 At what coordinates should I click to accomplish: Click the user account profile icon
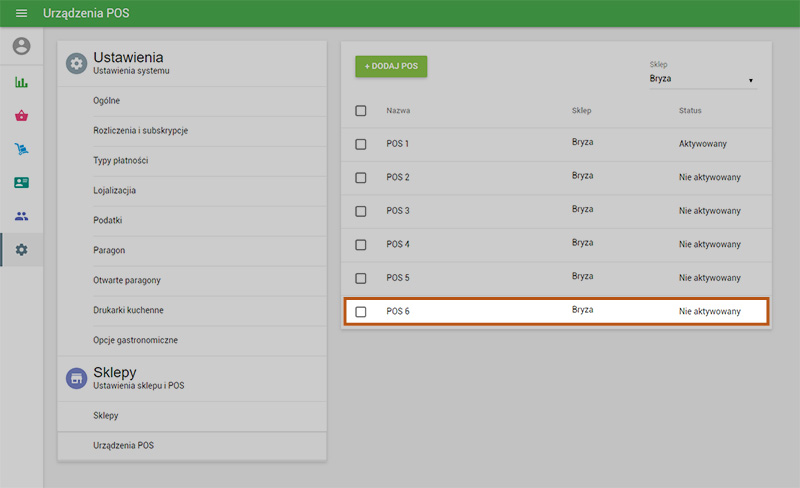point(21,47)
